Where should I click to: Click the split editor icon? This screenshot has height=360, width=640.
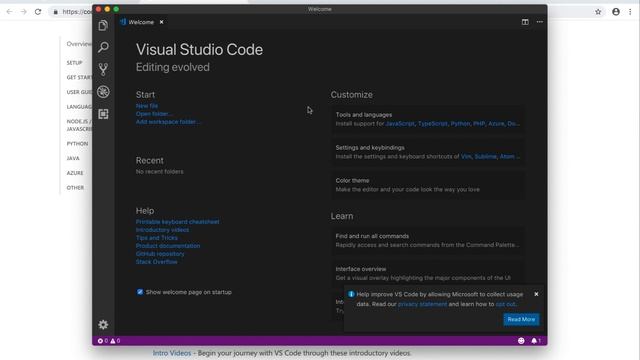point(525,22)
